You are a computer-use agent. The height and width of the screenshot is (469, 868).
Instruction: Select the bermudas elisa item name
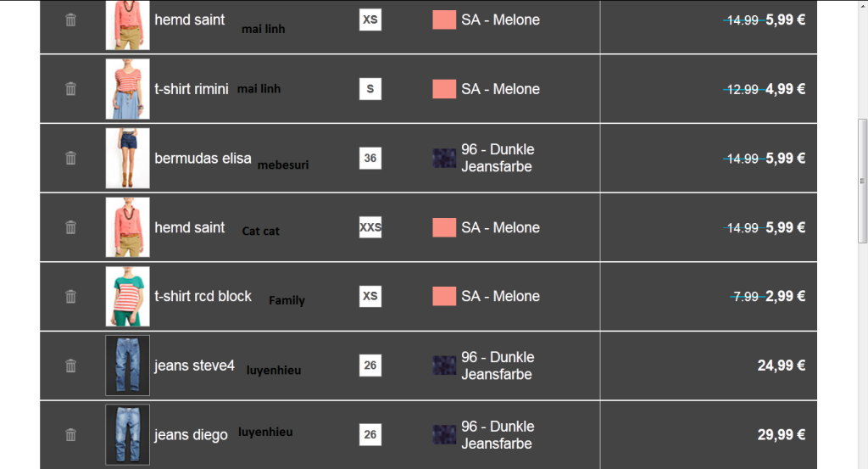point(203,159)
